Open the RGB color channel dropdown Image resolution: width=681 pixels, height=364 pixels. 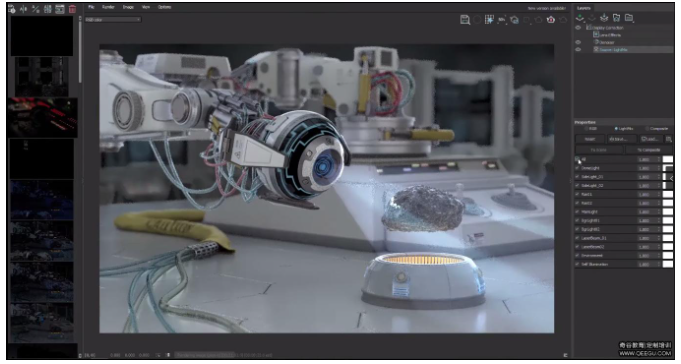(x=113, y=20)
